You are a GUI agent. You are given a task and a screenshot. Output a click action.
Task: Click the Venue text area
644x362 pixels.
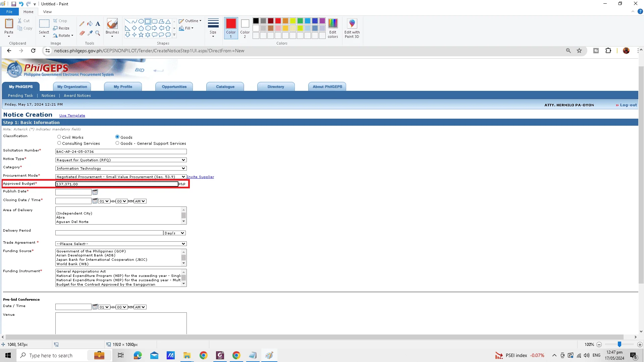point(121,323)
